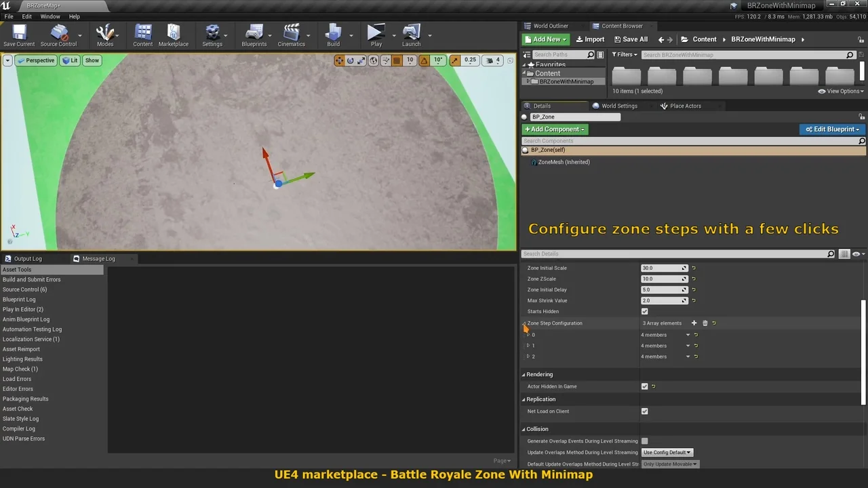
Task: Open the Use Config Default overlaps dropdown
Action: [x=667, y=452]
